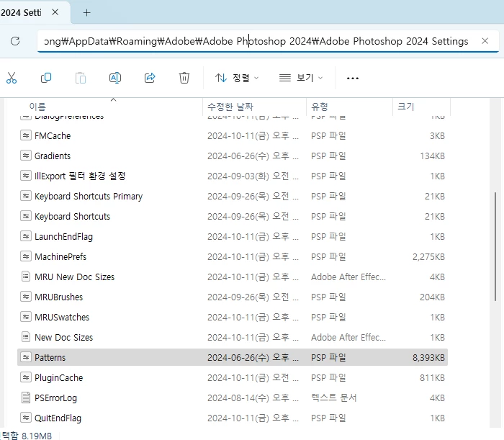The height and width of the screenshot is (440, 504).
Task: Click the 8.19MB selection size in status bar
Action: pyautogui.click(x=37, y=436)
